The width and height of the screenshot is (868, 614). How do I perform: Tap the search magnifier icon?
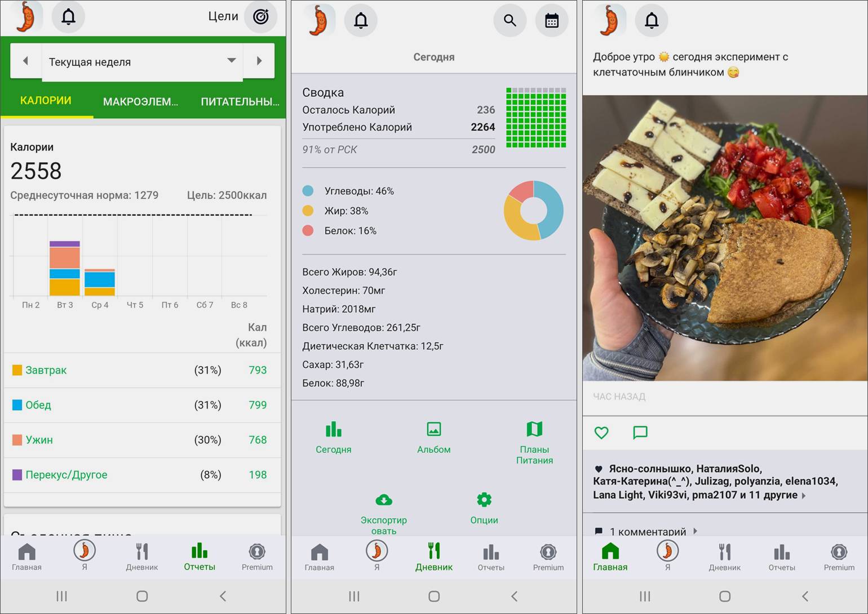tap(510, 21)
